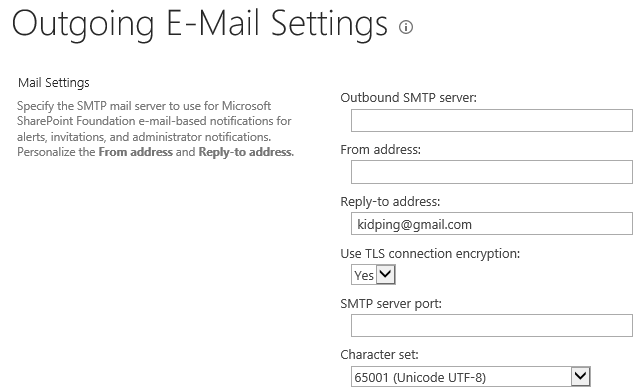Click the 'Character set:' label

[x=379, y=355]
